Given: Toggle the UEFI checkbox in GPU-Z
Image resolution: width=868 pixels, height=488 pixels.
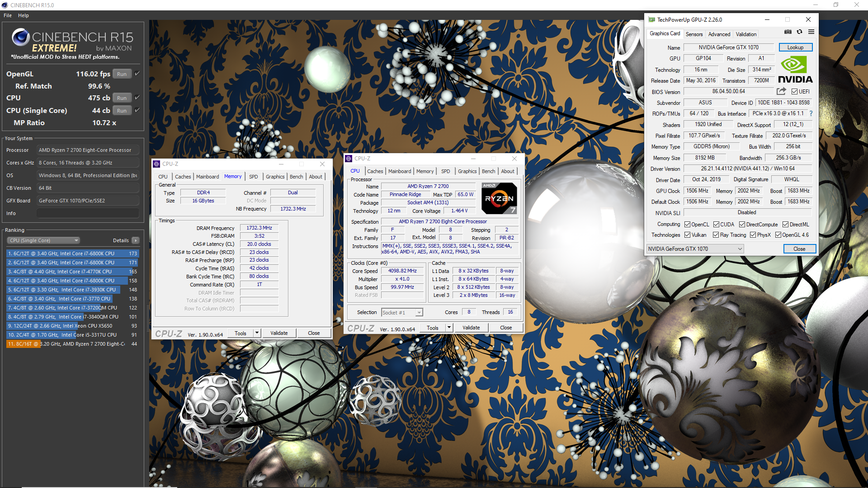Looking at the screenshot, I should click(794, 92).
